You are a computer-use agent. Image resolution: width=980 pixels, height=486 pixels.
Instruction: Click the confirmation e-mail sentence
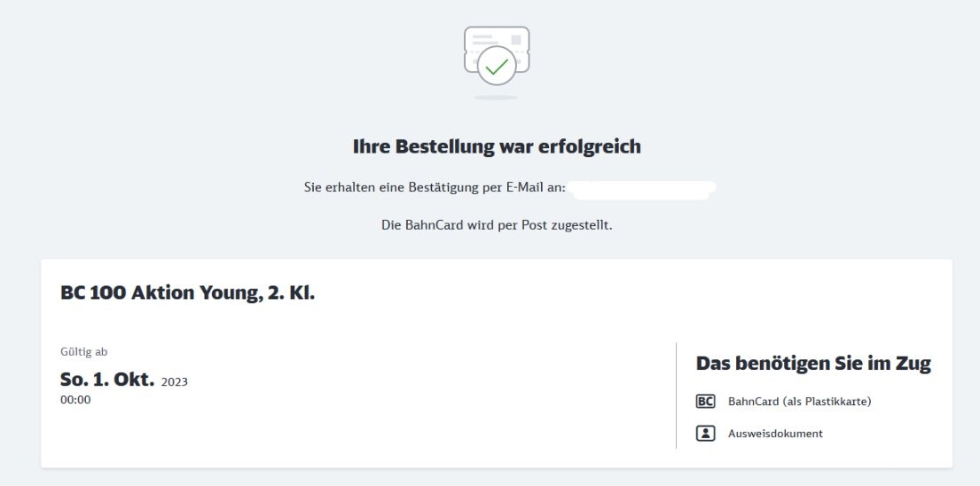435,187
